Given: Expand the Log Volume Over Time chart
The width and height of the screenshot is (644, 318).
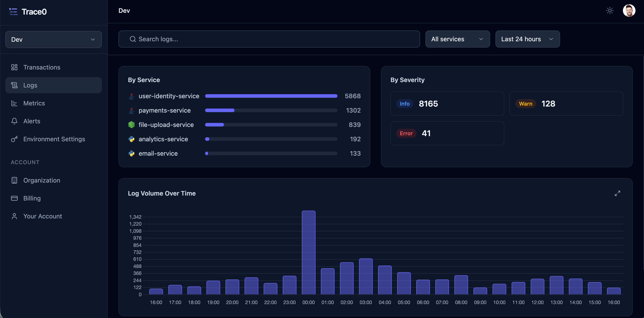Looking at the screenshot, I should coord(617,193).
